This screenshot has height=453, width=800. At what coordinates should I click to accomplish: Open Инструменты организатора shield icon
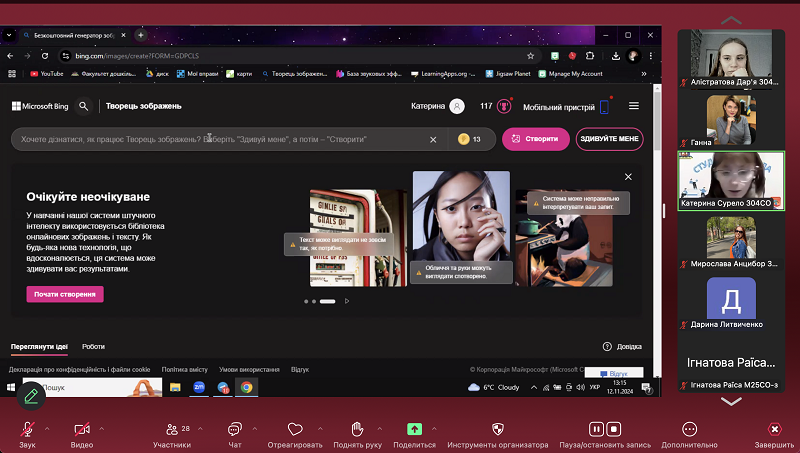(x=498, y=429)
